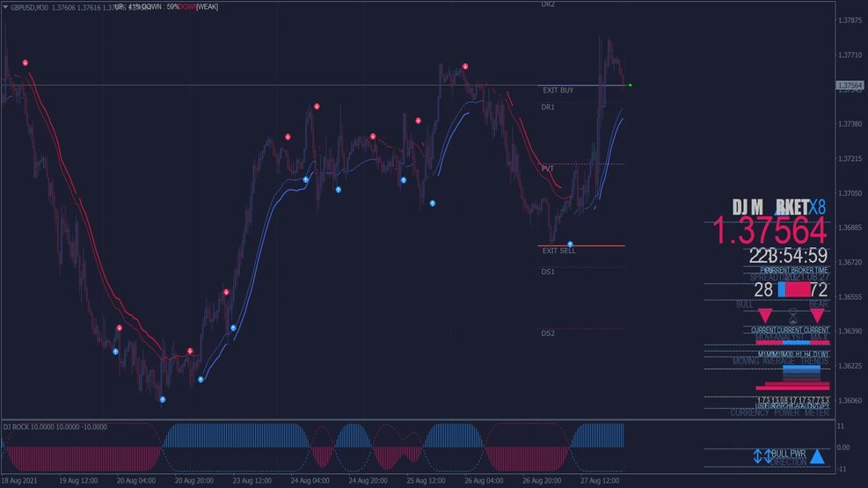Click the 28/72 bull-bear ratio bar
The height and width of the screenshot is (488, 868).
point(794,289)
